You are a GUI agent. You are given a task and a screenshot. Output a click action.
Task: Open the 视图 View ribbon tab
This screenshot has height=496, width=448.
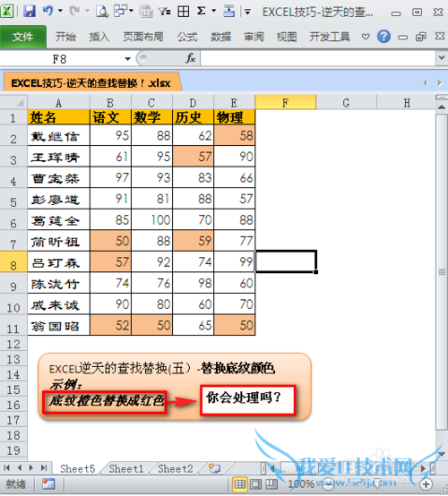point(287,37)
